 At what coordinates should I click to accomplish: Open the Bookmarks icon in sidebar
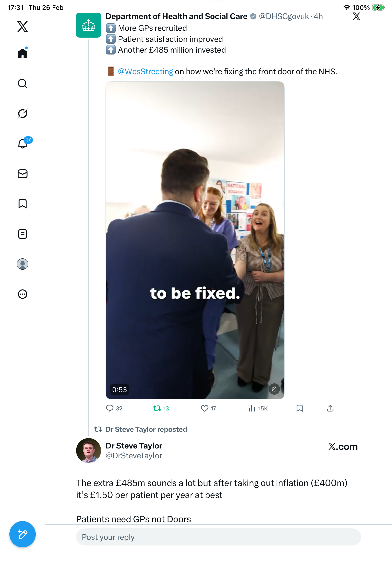[x=23, y=204]
